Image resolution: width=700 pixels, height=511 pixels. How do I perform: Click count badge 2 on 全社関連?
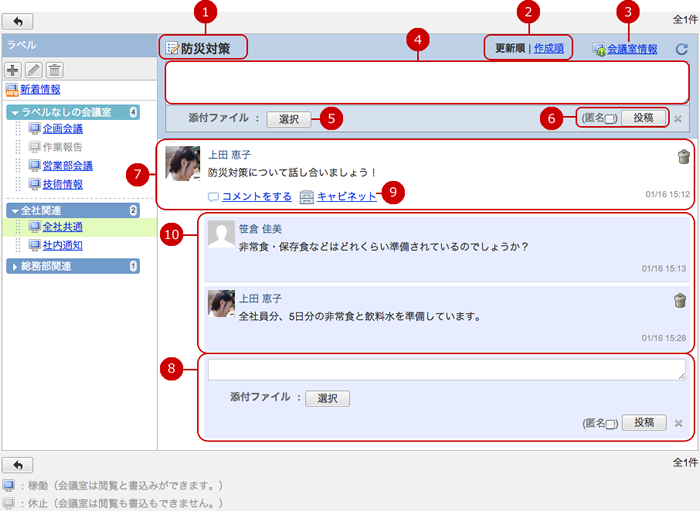[133, 211]
